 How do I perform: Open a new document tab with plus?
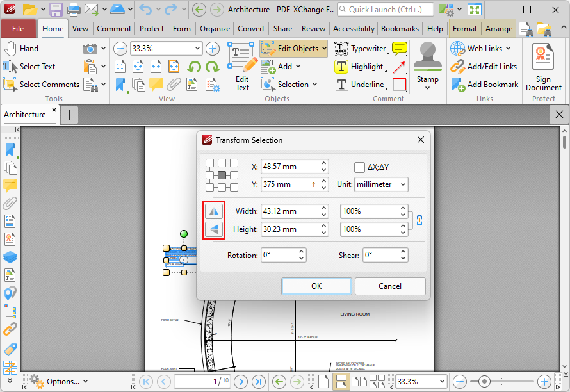click(x=69, y=115)
